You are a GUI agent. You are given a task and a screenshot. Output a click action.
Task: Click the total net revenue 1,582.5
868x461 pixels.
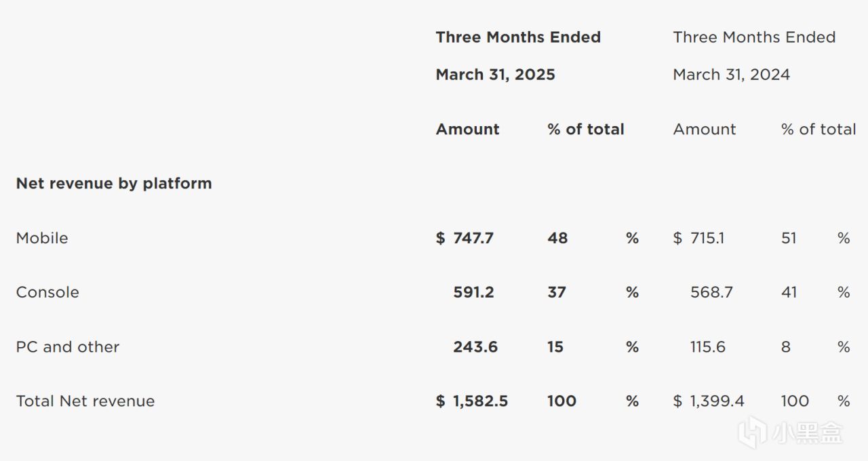tap(480, 401)
